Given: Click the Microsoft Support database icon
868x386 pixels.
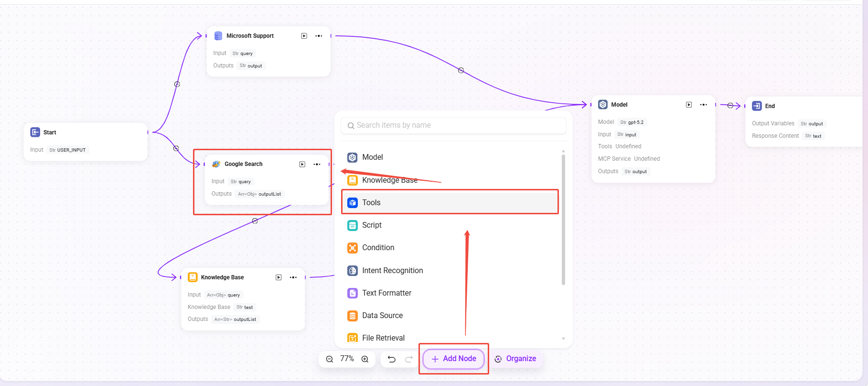Looking at the screenshot, I should tap(218, 36).
